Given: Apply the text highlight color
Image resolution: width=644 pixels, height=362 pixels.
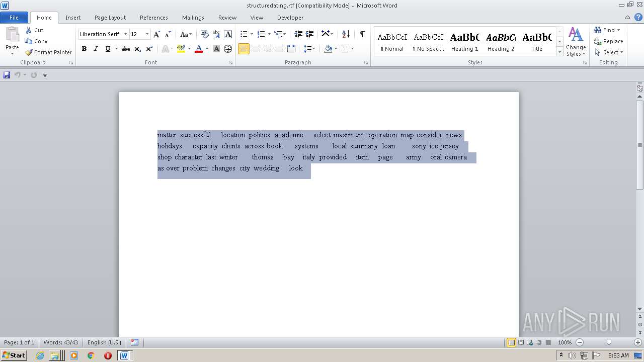Looking at the screenshot, I should click(181, 49).
